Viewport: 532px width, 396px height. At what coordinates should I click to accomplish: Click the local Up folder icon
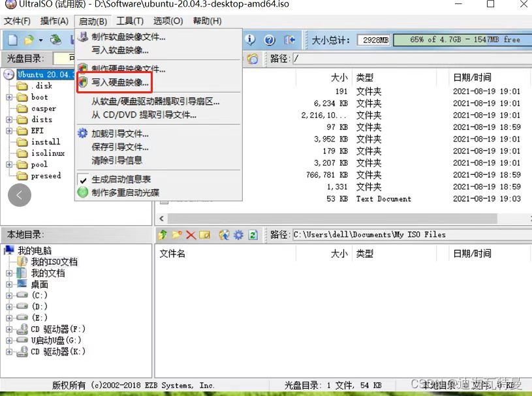tap(163, 235)
